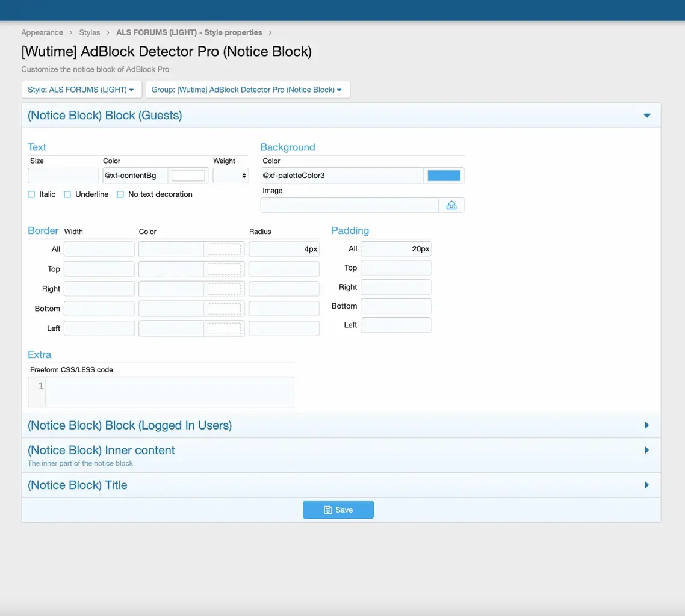Open the white text color swatch

pos(188,176)
